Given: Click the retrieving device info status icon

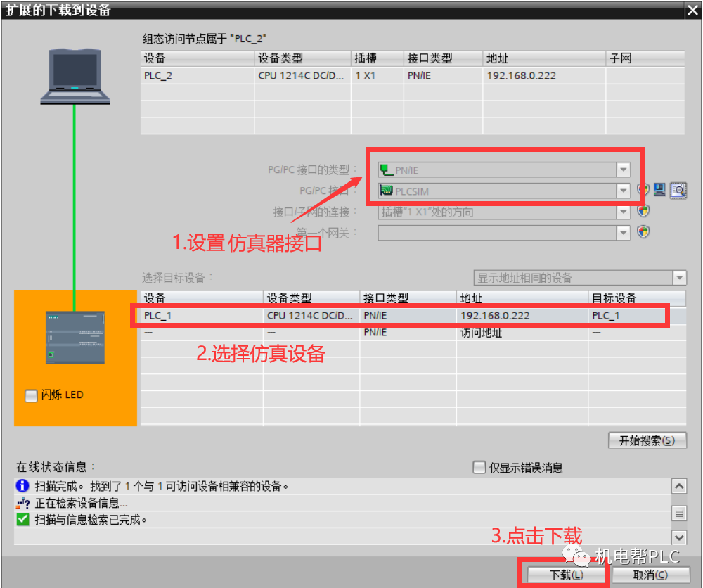Looking at the screenshot, I should [22, 503].
